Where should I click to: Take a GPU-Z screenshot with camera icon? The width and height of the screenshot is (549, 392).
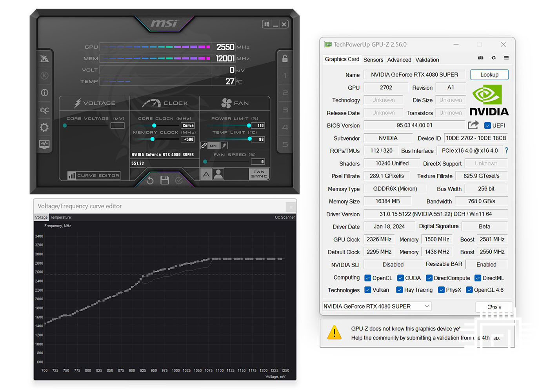pos(480,58)
